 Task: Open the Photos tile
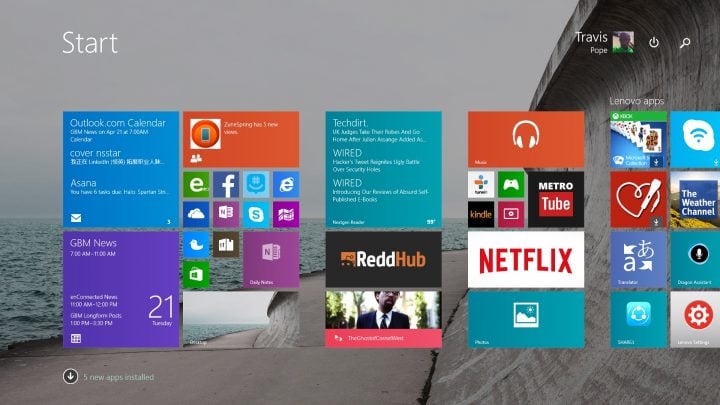[x=526, y=320]
